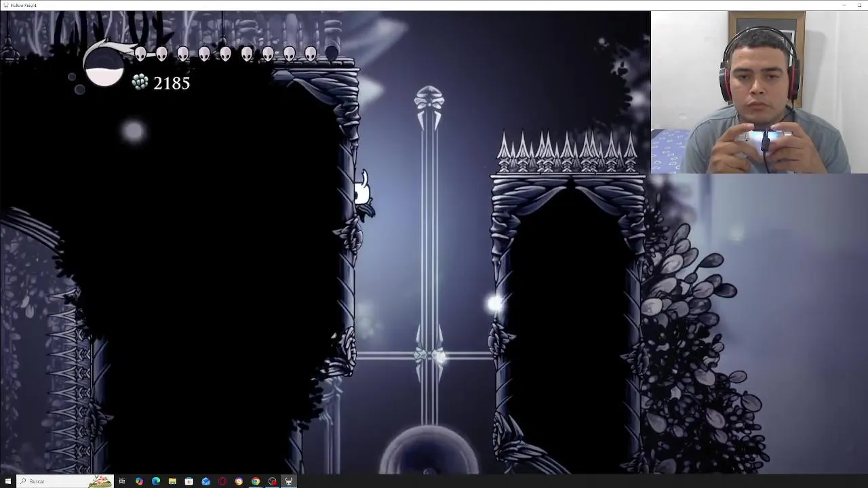Launch Microsoft Copilot from the taskbar
This screenshot has height=488, width=868.
[139, 481]
